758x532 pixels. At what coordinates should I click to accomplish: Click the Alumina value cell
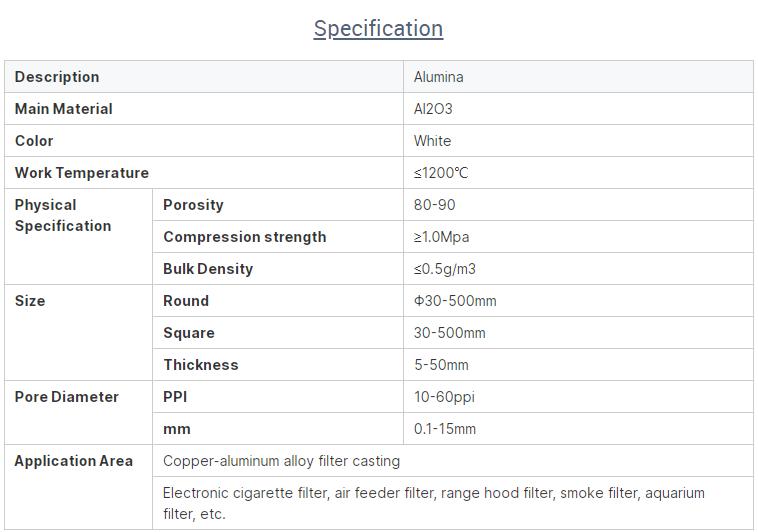point(439,77)
